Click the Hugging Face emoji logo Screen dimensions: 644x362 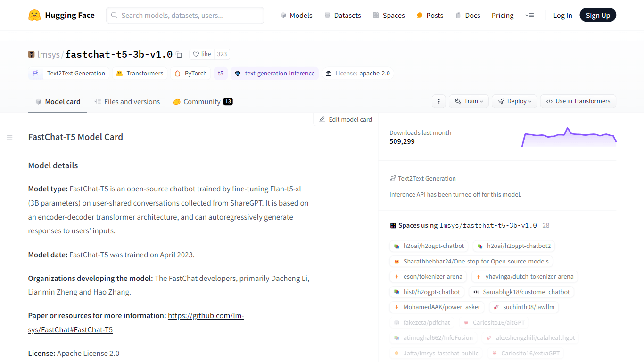[34, 15]
